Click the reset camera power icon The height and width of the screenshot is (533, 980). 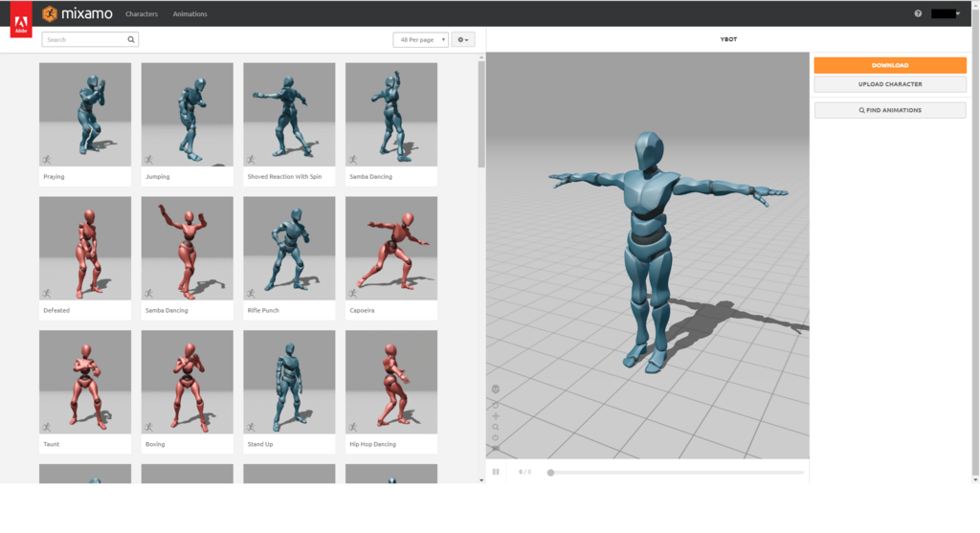tap(496, 438)
